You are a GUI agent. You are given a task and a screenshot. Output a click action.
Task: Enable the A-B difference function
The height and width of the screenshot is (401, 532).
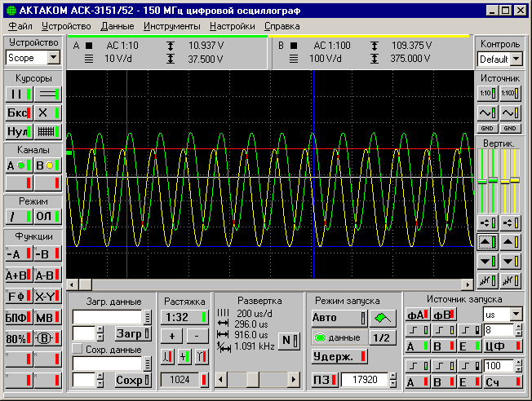click(x=48, y=275)
